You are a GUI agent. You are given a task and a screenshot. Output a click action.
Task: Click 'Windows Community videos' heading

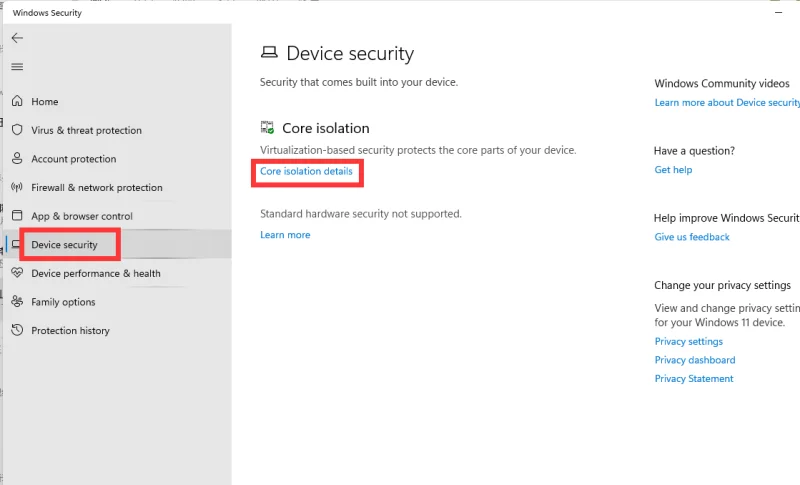pos(722,83)
